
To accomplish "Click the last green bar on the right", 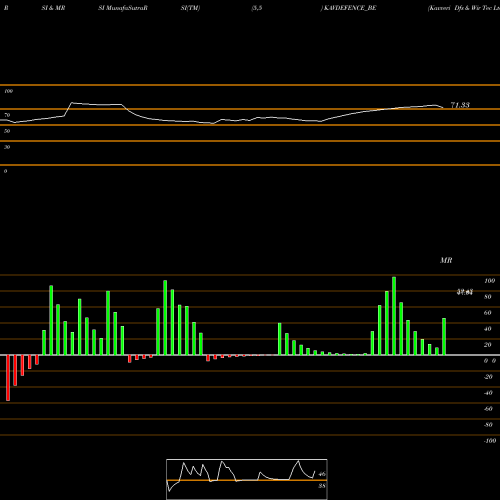I will (x=444, y=337).
